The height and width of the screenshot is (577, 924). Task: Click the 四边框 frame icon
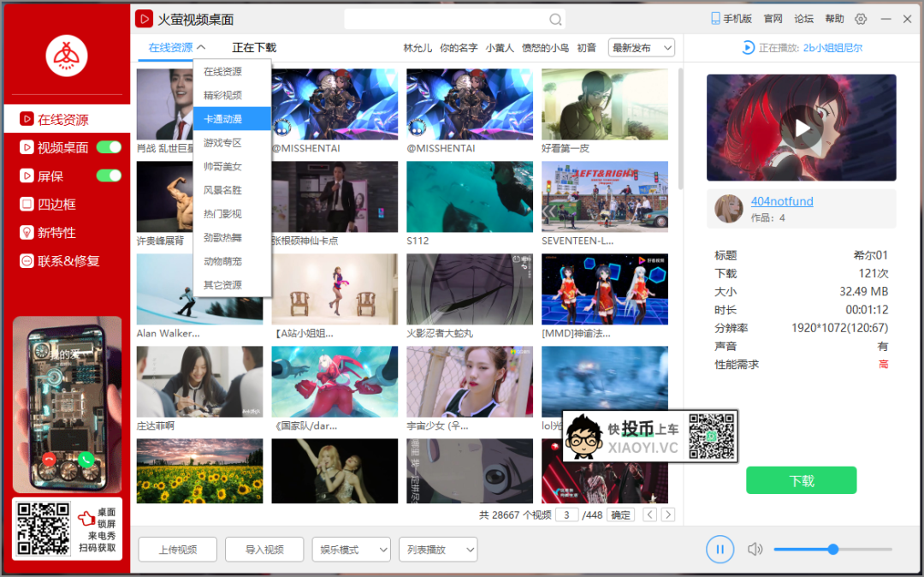27,204
